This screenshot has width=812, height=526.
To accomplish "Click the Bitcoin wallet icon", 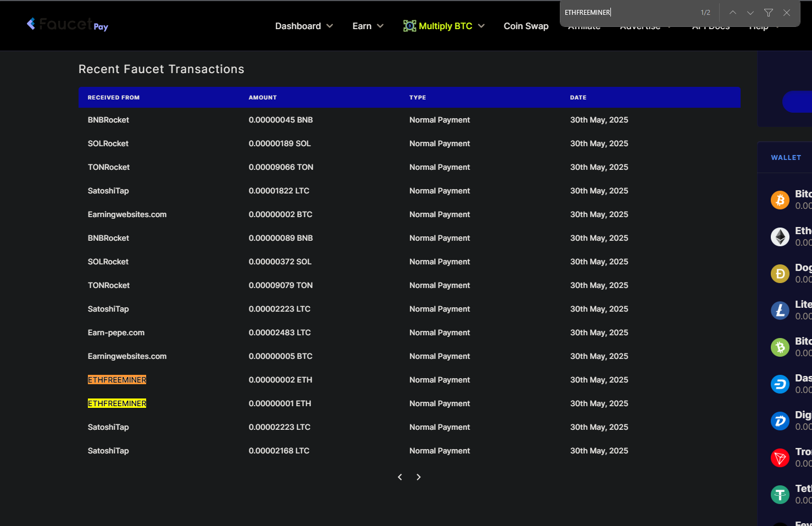I will 780,200.
